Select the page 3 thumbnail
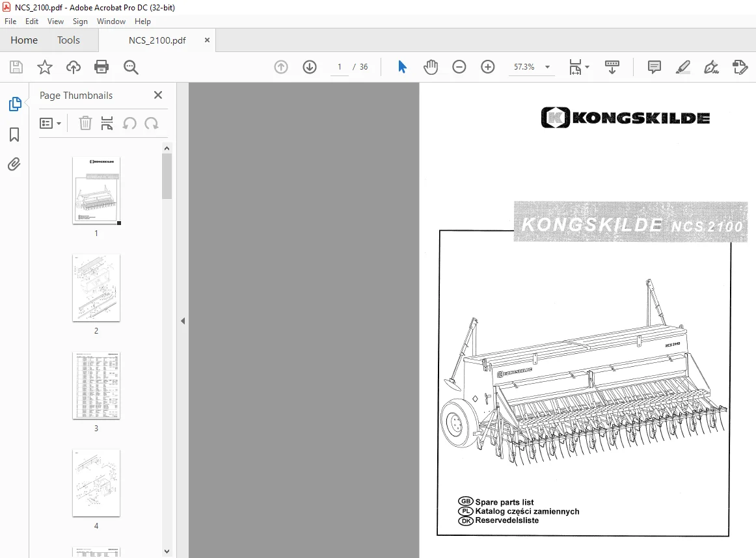Screen dimensions: 756x558 (96, 386)
